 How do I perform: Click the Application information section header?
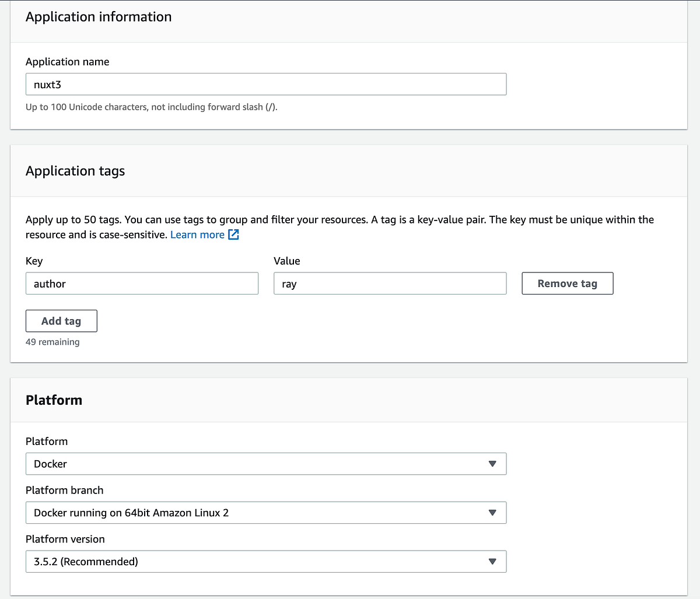pyautogui.click(x=98, y=16)
